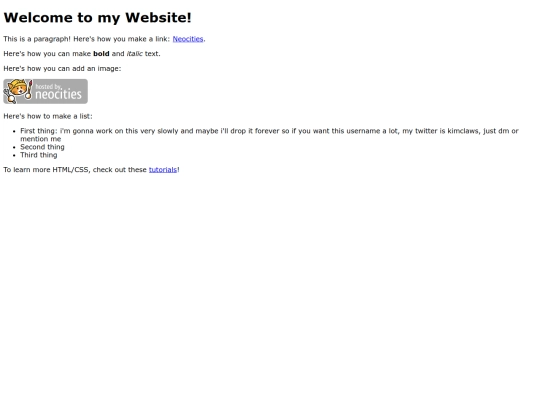
Task: Click 'This is a paragraph!' text
Action: click(37, 39)
